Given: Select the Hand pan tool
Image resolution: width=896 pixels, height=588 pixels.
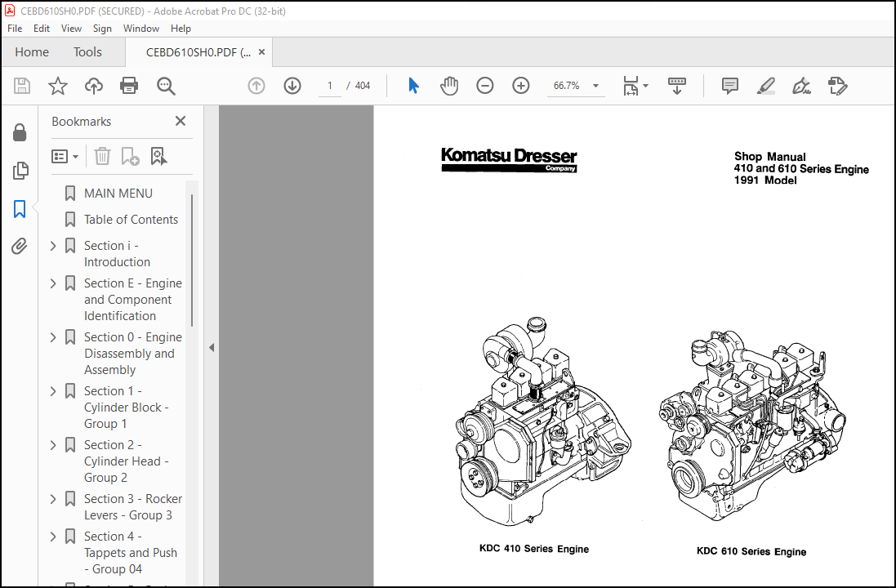Looking at the screenshot, I should [449, 86].
